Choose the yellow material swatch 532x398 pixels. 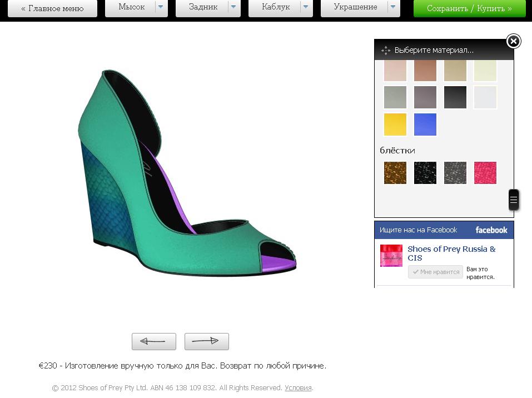[395, 125]
